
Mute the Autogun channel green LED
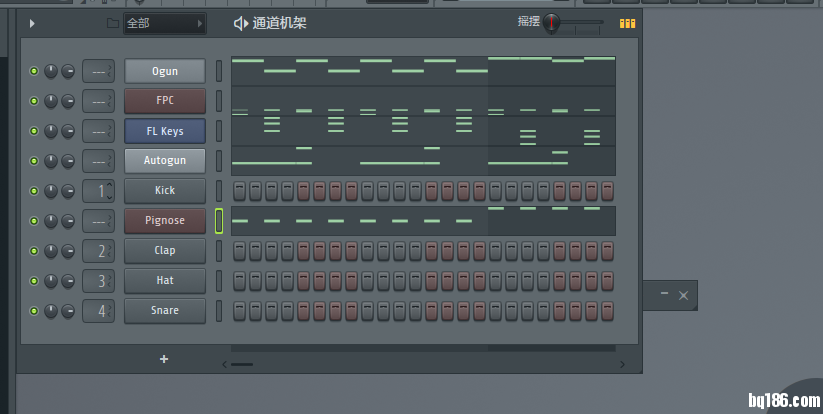pyautogui.click(x=34, y=161)
